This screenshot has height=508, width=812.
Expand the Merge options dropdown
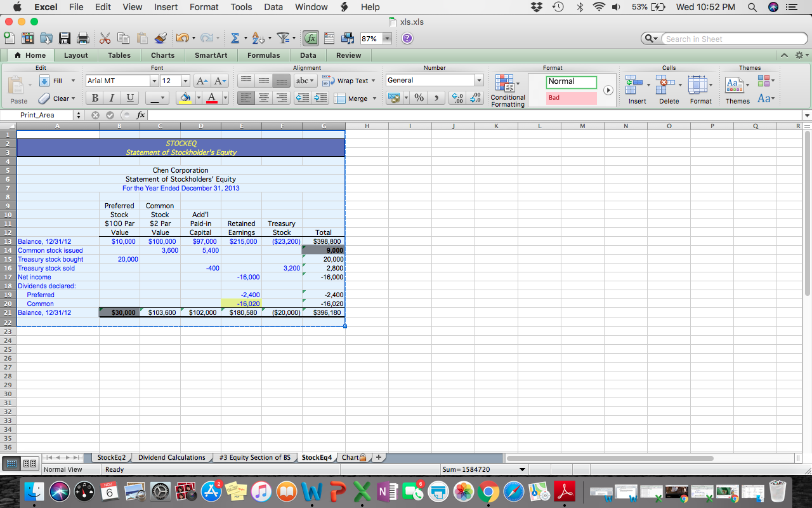374,98
